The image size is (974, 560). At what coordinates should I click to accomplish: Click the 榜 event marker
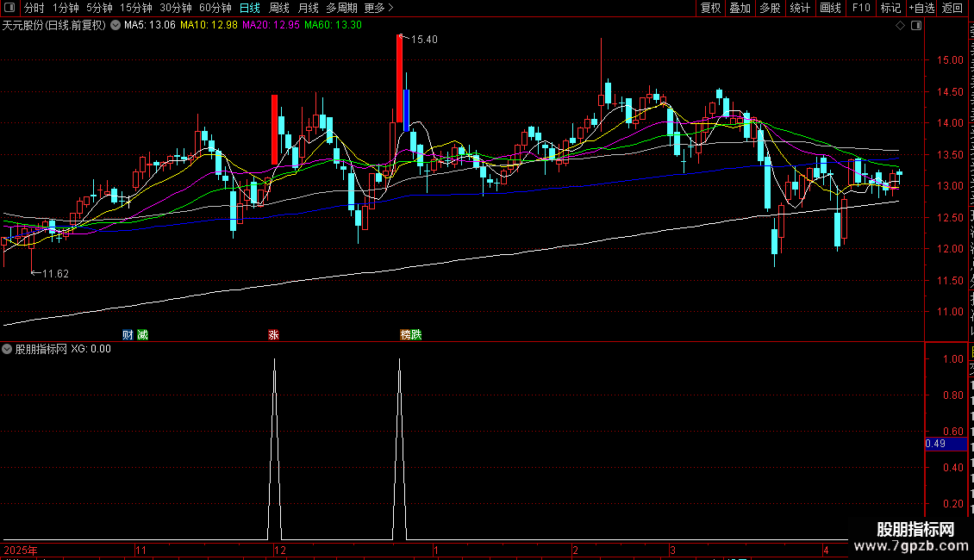(406, 334)
